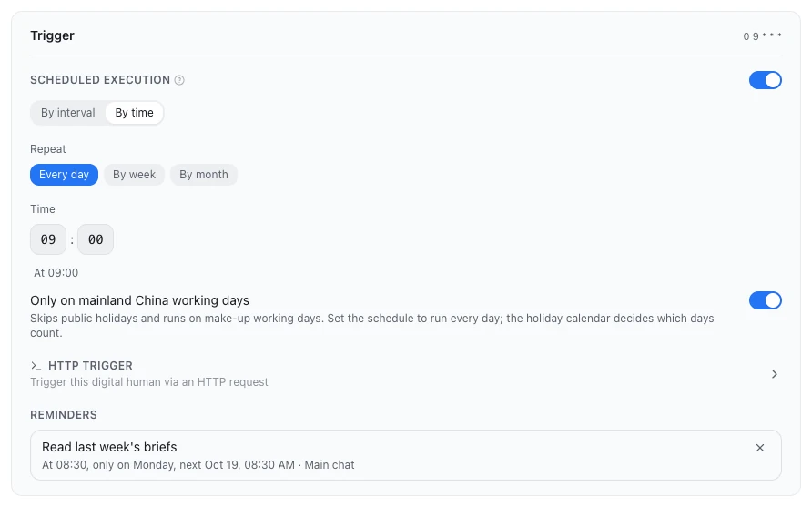Select the By time mode

pos(134,113)
